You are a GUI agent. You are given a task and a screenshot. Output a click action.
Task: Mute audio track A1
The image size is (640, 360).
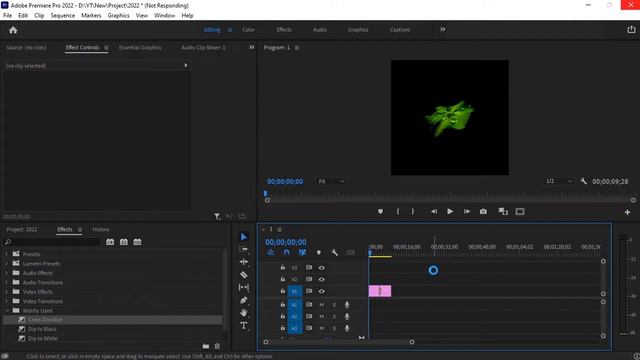[322, 305]
